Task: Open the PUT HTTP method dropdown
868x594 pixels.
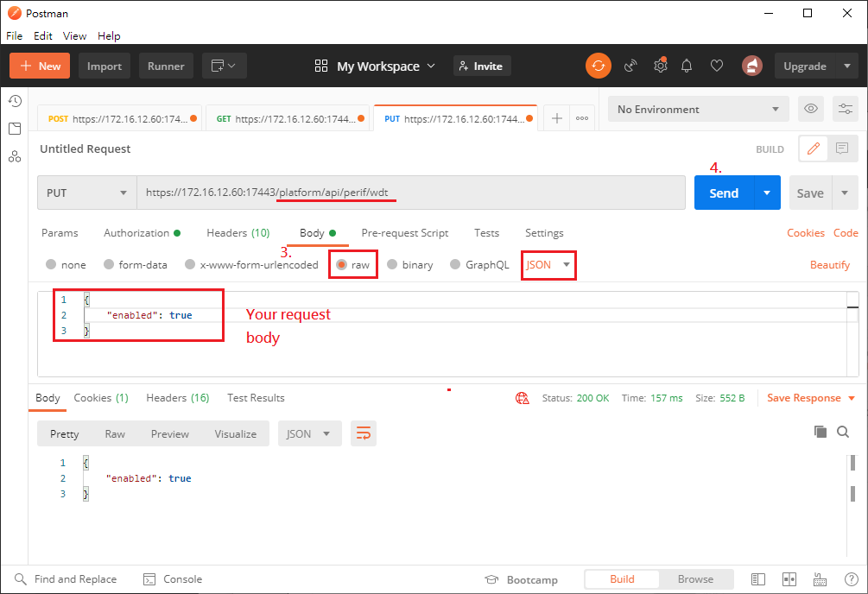Action: (x=86, y=193)
